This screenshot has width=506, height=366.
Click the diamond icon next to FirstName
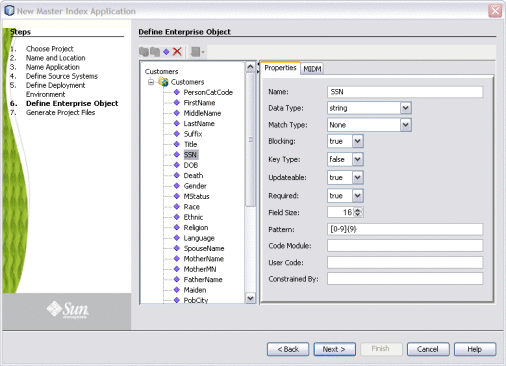click(177, 103)
